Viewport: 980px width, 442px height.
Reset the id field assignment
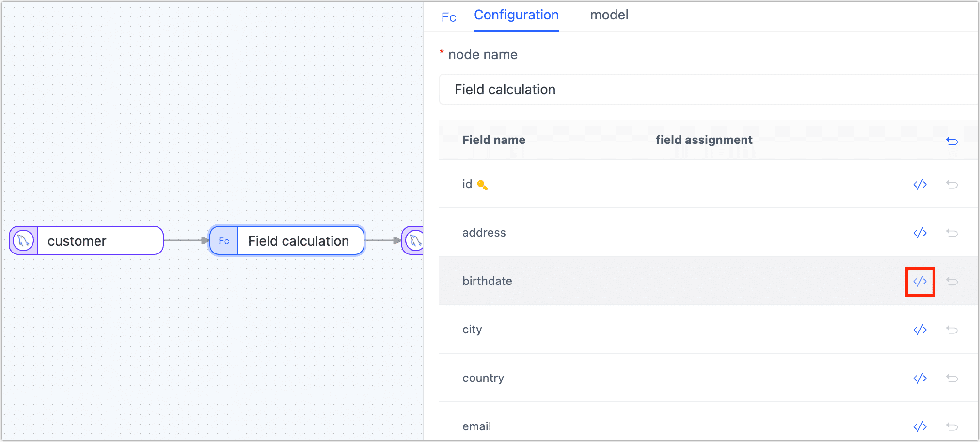[x=952, y=185]
